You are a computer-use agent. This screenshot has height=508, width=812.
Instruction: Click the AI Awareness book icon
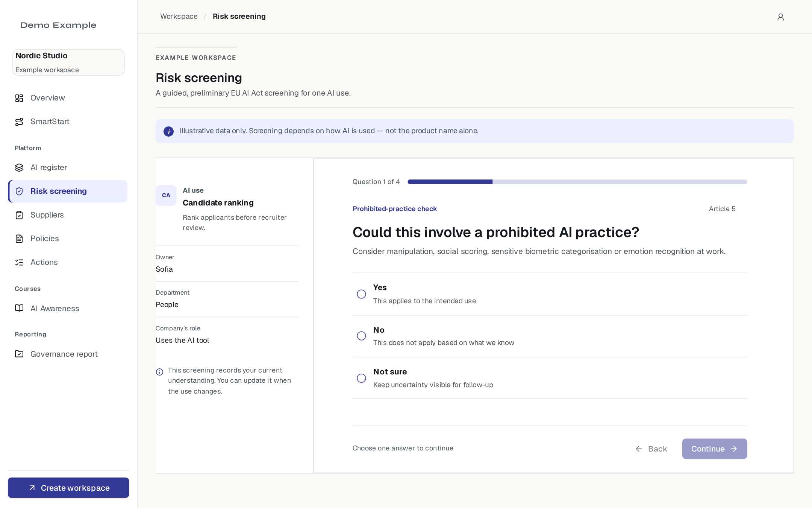(19, 309)
